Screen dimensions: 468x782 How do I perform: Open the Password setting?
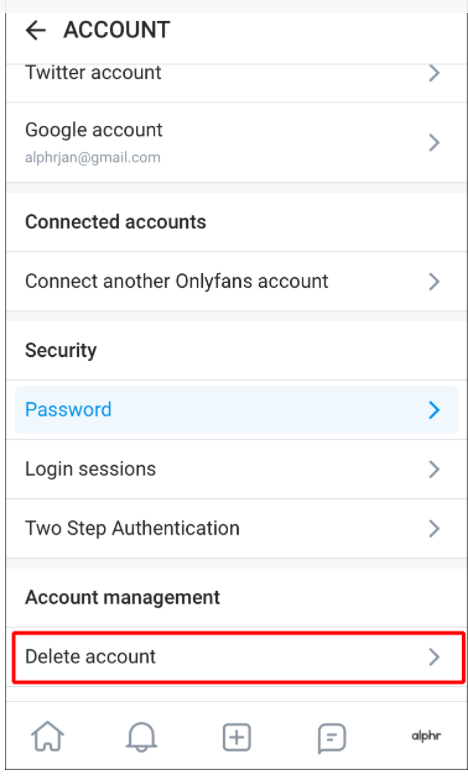[x=236, y=409]
